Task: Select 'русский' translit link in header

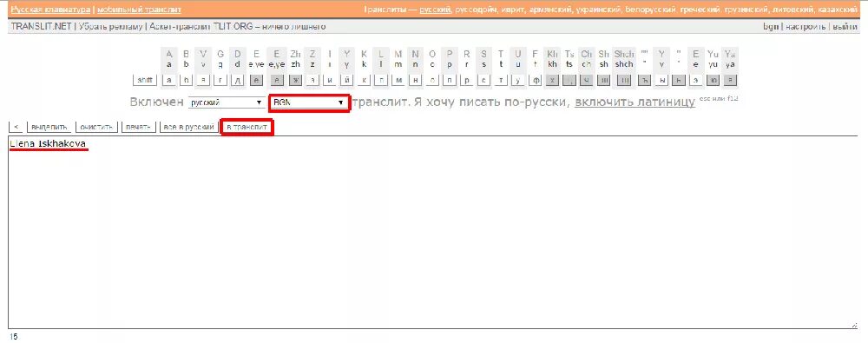Action: 435,10
